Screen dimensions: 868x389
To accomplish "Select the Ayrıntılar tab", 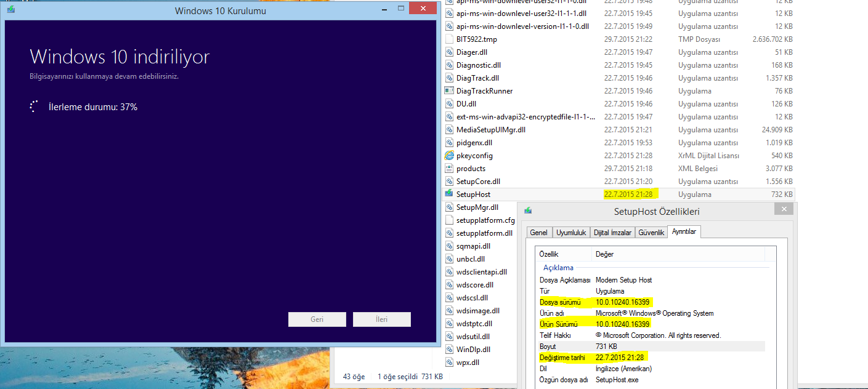I will tap(684, 231).
